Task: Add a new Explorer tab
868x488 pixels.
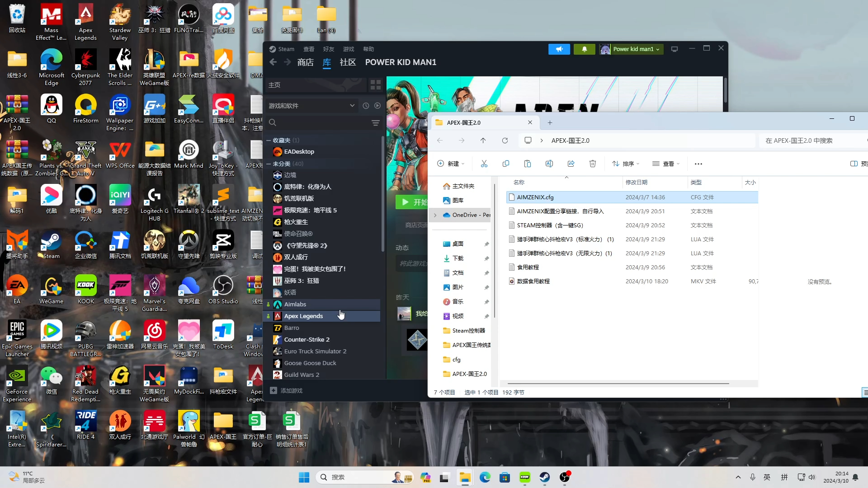Action: pos(550,122)
